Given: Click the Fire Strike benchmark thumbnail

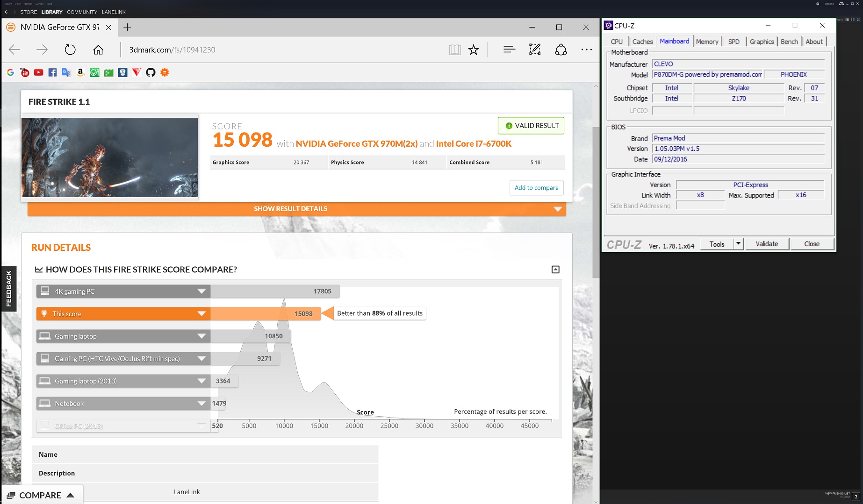Looking at the screenshot, I should click(x=110, y=157).
